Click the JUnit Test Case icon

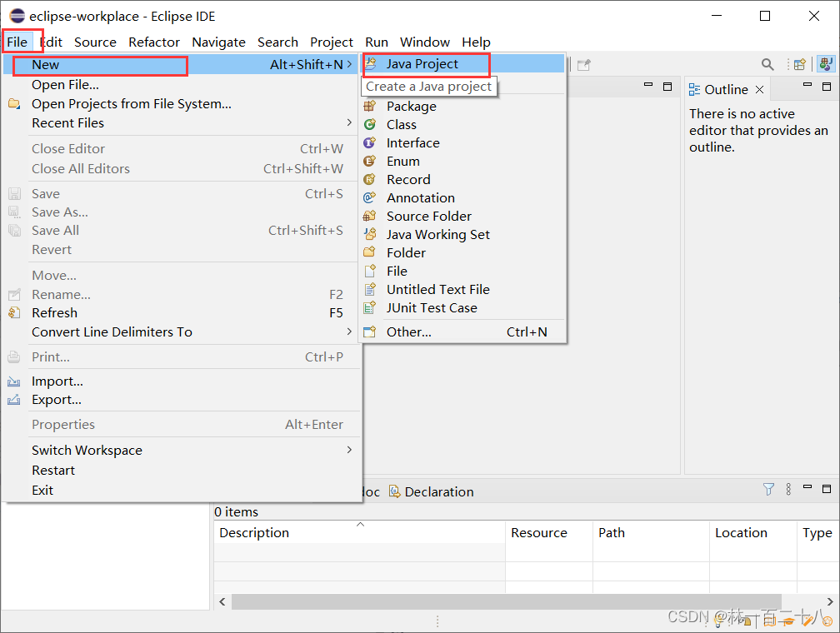tap(370, 307)
